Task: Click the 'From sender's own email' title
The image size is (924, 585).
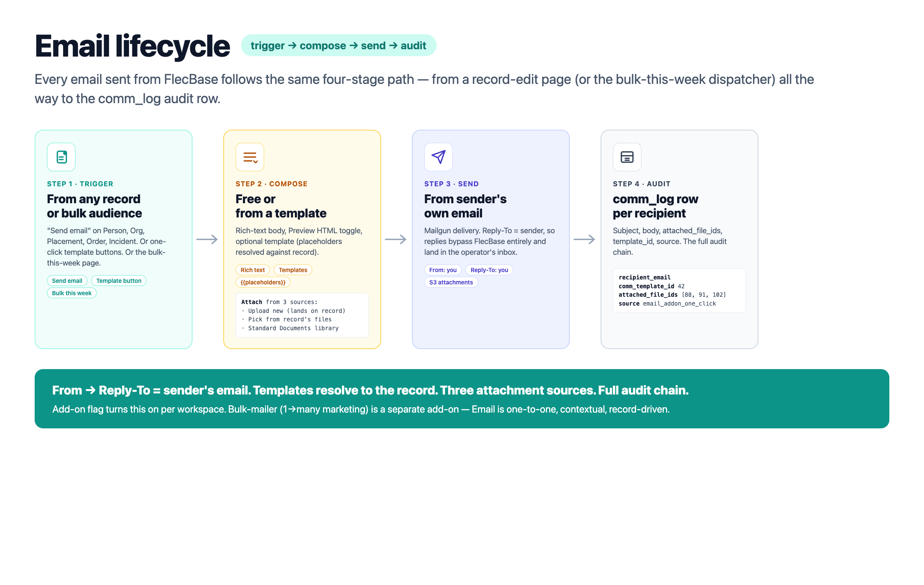Action: pyautogui.click(x=465, y=206)
